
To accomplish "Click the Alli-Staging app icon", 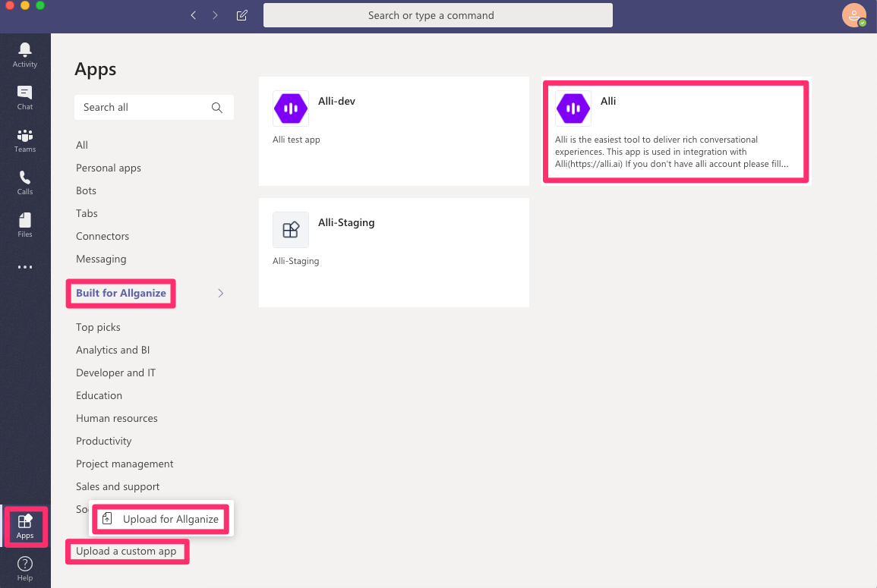I will point(291,230).
